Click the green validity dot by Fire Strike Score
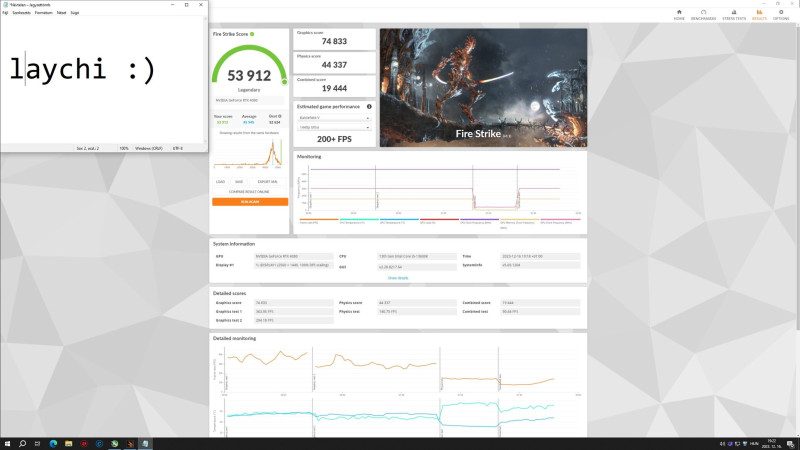 (x=252, y=34)
